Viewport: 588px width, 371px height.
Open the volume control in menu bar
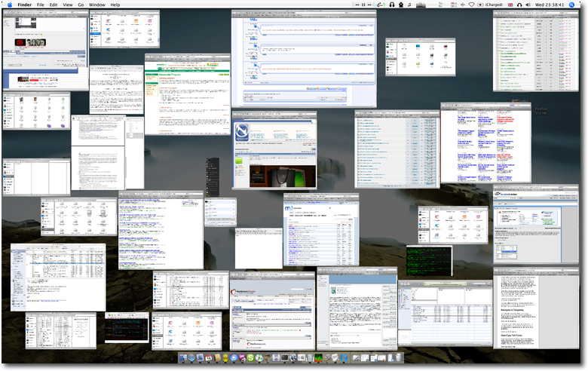click(x=528, y=5)
